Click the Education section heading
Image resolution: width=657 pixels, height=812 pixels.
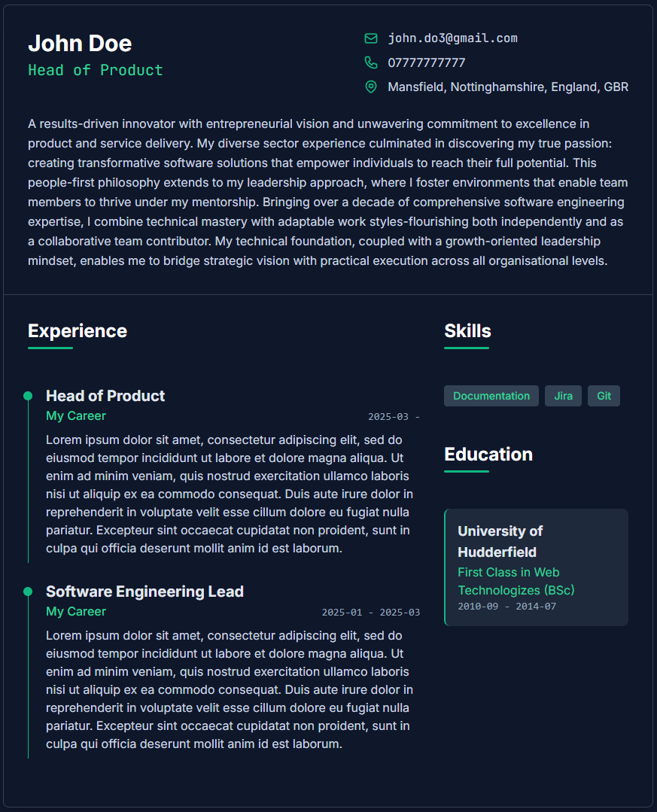(x=488, y=454)
